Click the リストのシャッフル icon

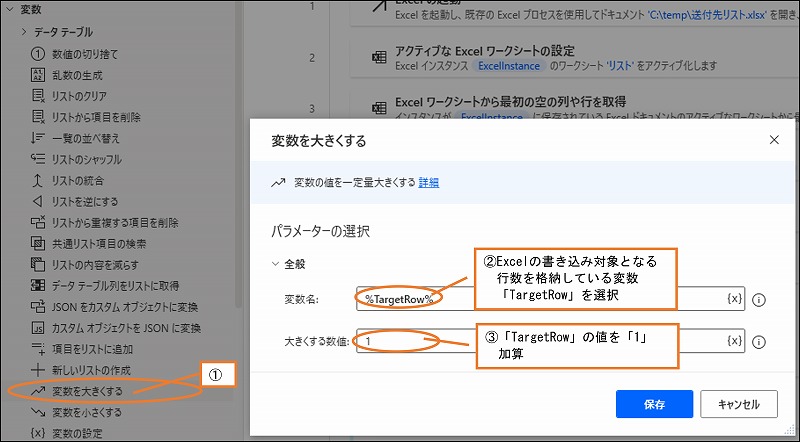pos(38,159)
